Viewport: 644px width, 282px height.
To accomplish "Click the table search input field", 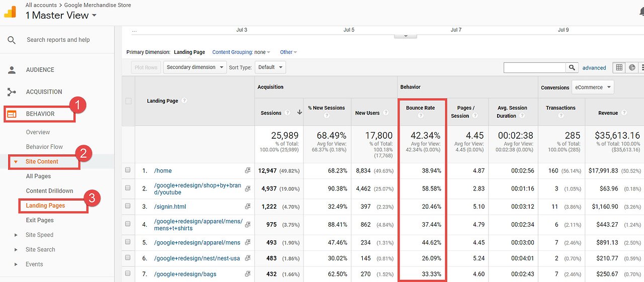I will click(535, 67).
